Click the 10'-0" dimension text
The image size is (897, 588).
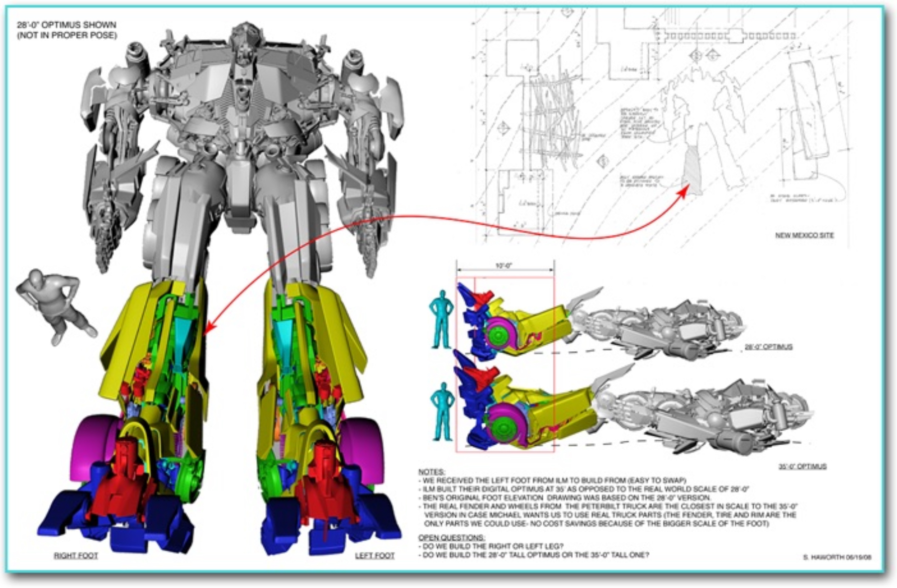[504, 266]
